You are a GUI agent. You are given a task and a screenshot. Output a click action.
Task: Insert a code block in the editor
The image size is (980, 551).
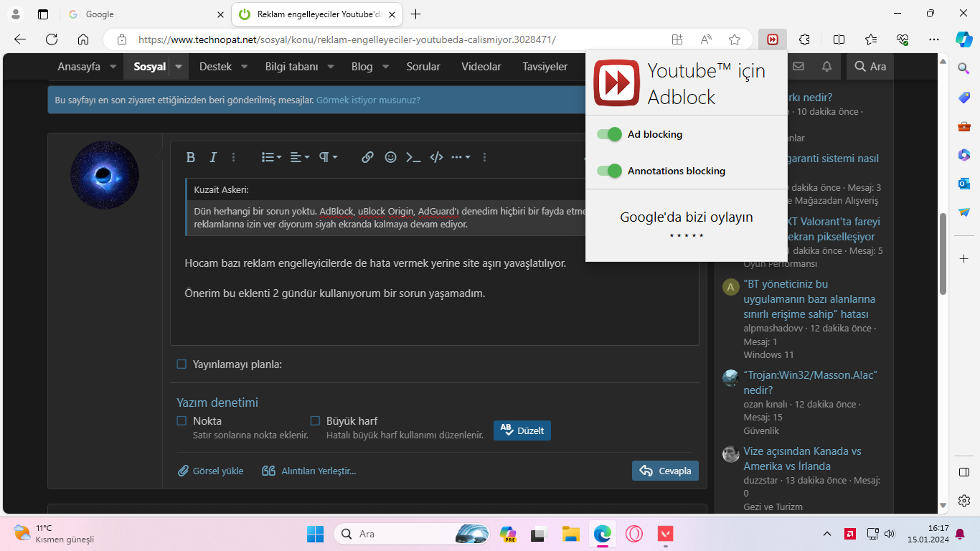[x=436, y=157]
